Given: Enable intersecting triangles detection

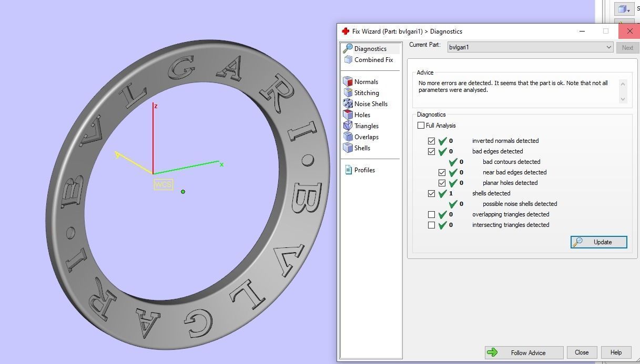Looking at the screenshot, I should 431,225.
